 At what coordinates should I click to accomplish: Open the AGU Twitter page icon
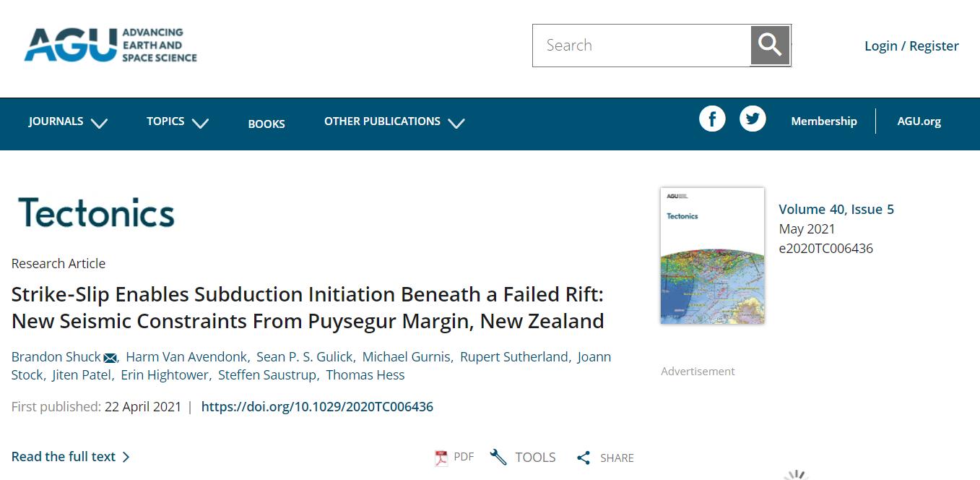753,119
